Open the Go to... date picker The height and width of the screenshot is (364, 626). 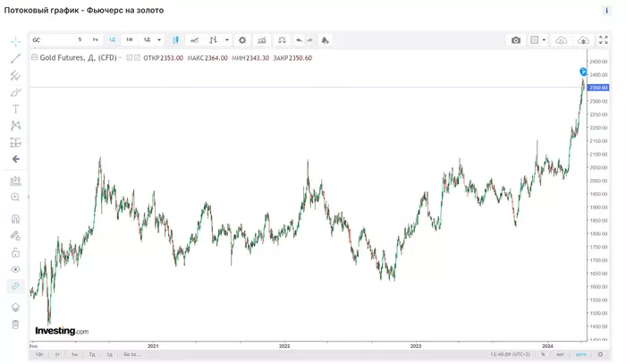point(131,354)
